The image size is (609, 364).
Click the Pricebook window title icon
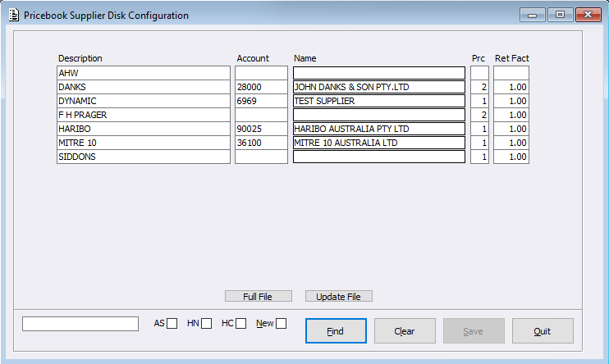14,15
